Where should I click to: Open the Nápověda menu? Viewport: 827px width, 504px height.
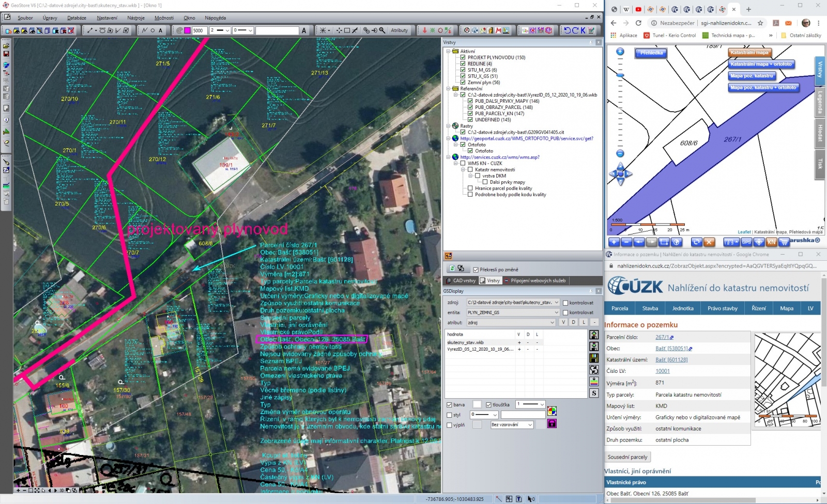point(215,18)
